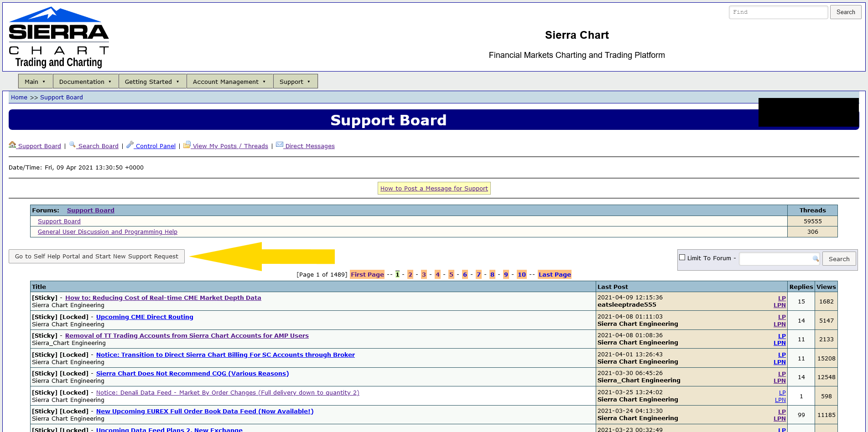Screen dimensions: 868x432
Task: Click the 59555 thread count cell
Action: click(812, 221)
